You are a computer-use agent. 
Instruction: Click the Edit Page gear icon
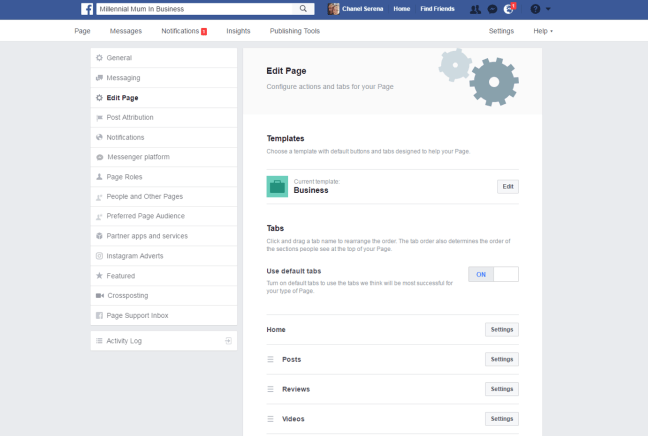99,98
